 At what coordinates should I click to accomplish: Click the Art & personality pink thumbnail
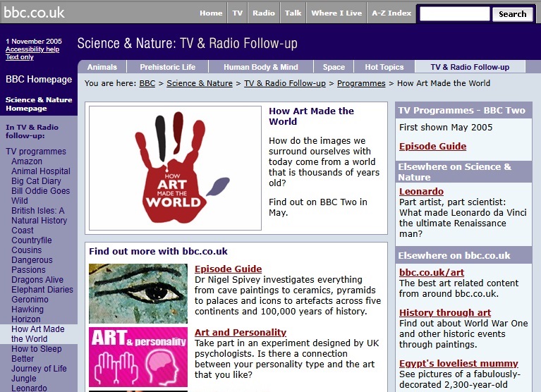click(x=138, y=357)
